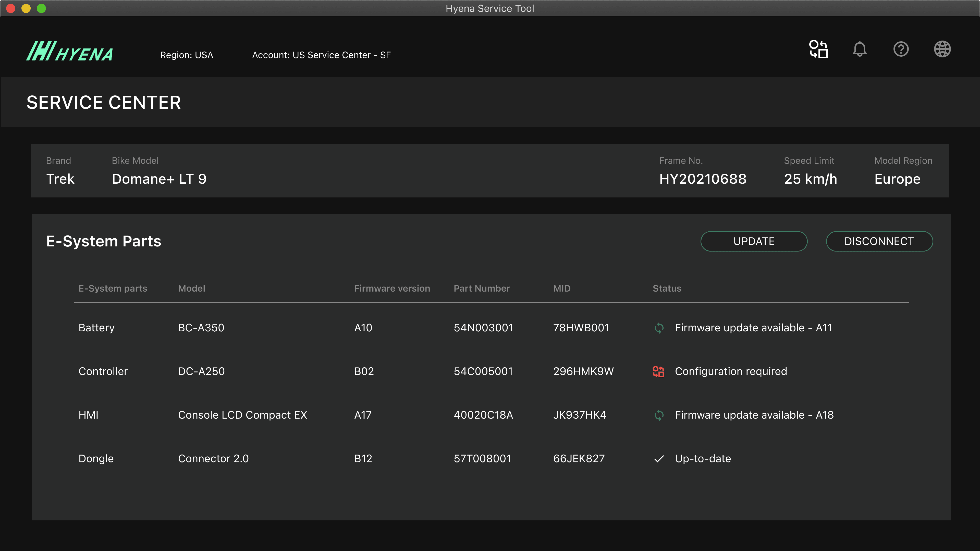Select Account: US Service Center - SF

pyautogui.click(x=322, y=55)
